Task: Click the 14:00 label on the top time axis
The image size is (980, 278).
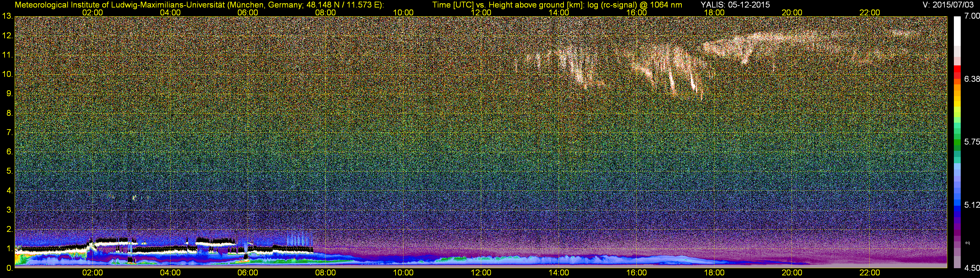Action: coord(559,12)
